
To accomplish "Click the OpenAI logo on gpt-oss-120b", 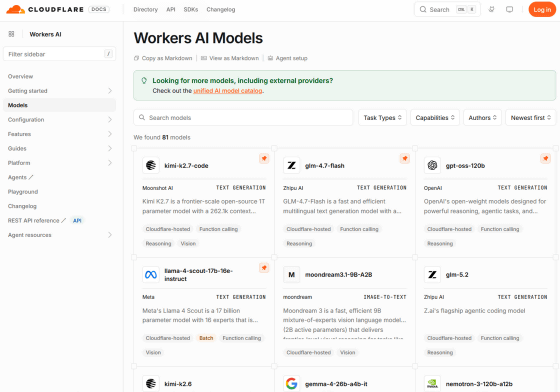I will [432, 165].
